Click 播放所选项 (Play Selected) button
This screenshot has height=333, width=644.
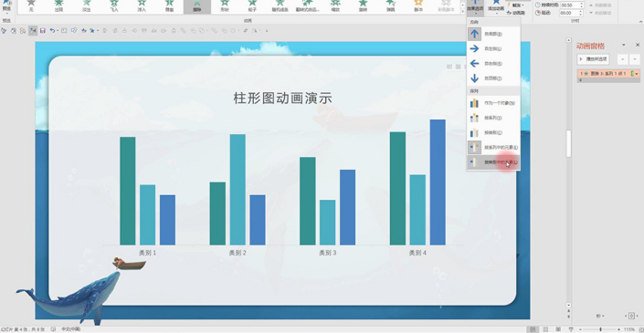(x=593, y=59)
